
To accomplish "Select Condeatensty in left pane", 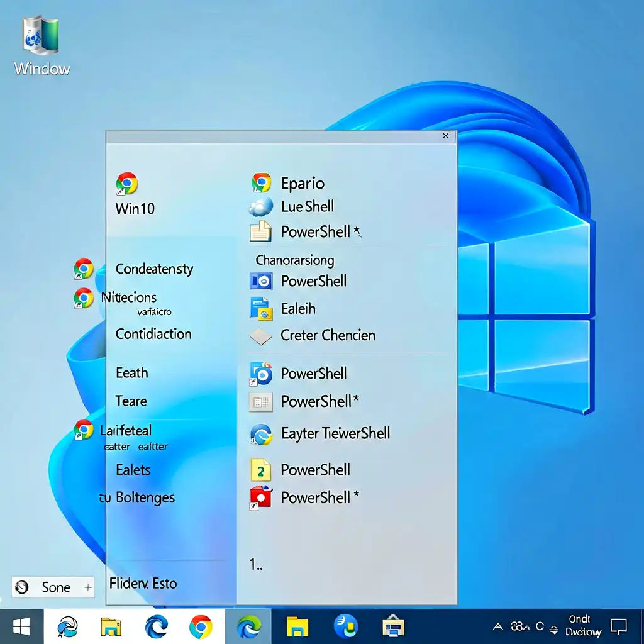I will 154,269.
